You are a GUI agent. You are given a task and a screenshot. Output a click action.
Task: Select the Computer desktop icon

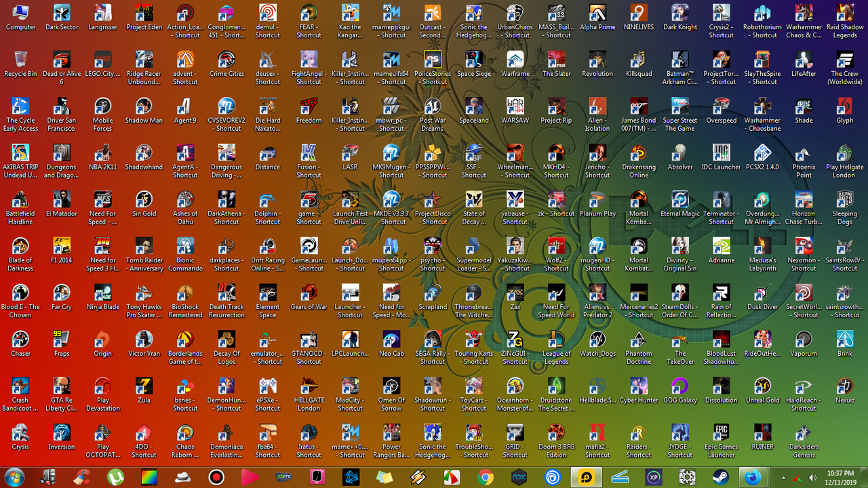tap(20, 18)
